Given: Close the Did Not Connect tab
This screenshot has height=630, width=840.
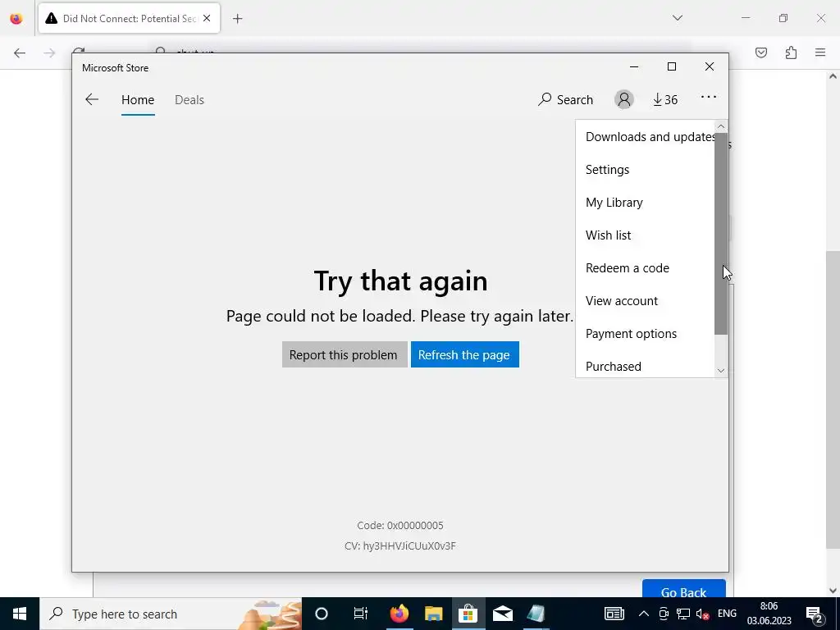Looking at the screenshot, I should click(x=207, y=18).
